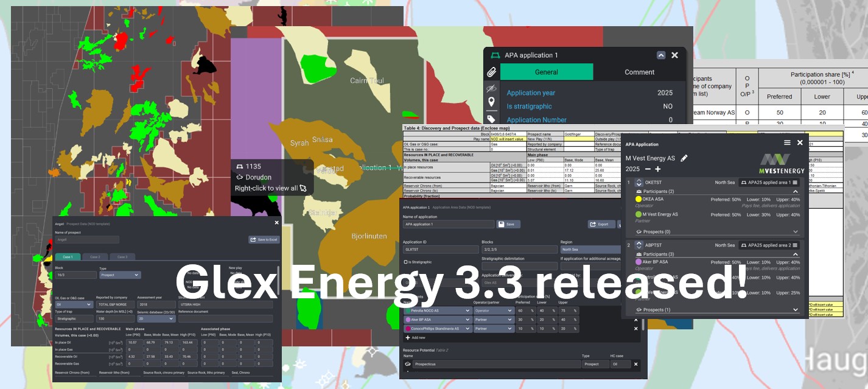Click the Save button beside application name
Screen dimensions: 868x389
click(508, 224)
